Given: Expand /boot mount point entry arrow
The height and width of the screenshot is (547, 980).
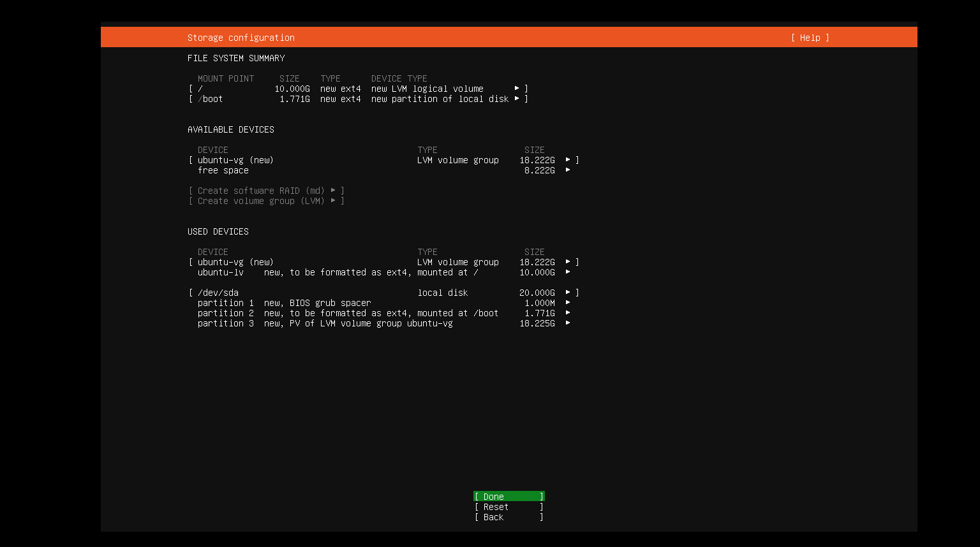Looking at the screenshot, I should click(517, 99).
